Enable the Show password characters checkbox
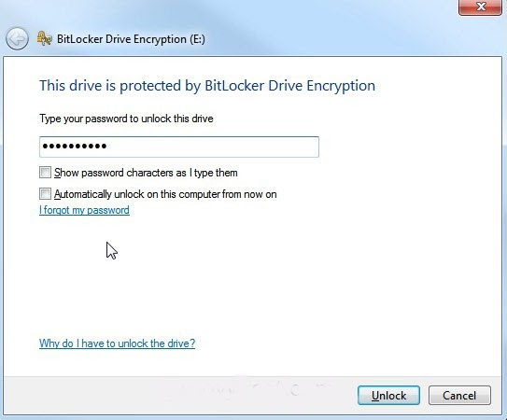 [45, 173]
